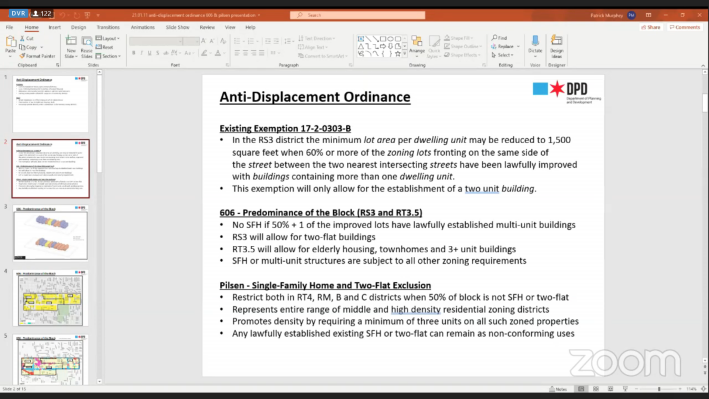Click the Shape Effects button

pyautogui.click(x=462, y=55)
